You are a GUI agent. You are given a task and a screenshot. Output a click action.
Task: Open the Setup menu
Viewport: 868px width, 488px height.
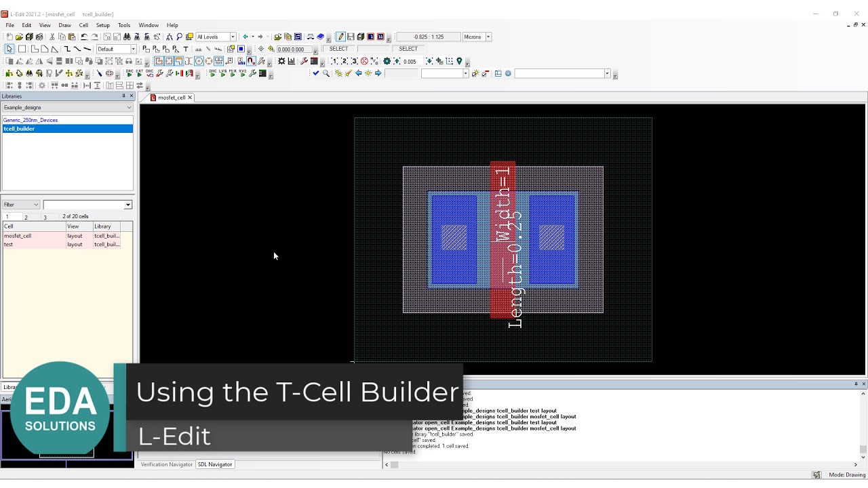tap(103, 25)
